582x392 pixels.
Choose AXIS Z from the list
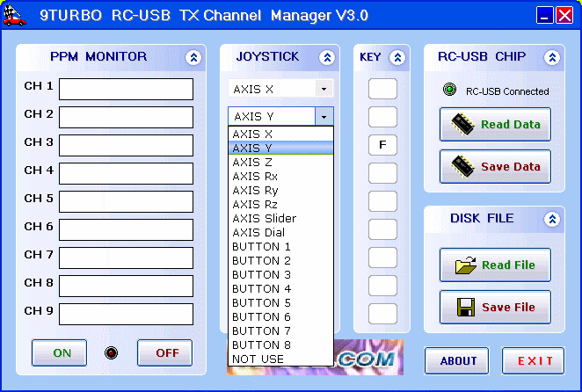point(280,163)
